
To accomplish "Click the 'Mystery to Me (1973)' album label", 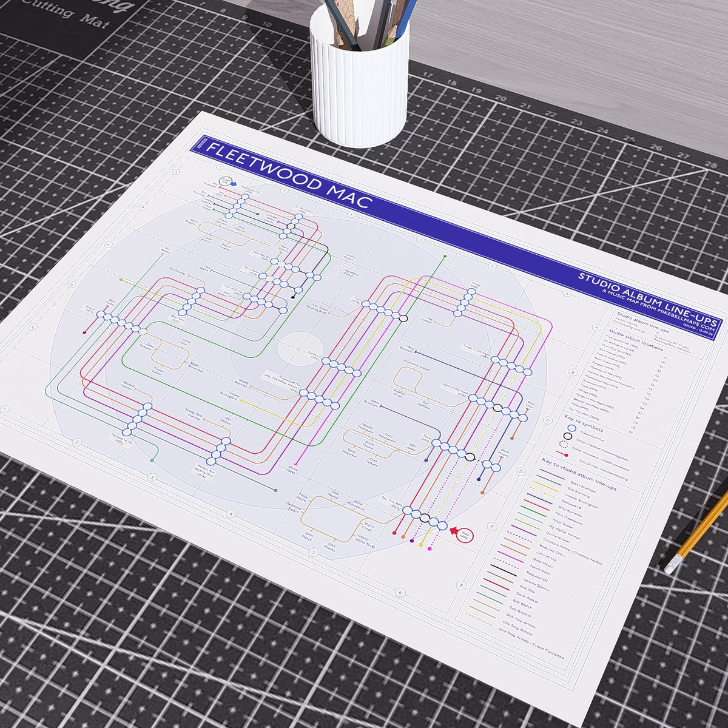I will pyautogui.click(x=120, y=439).
